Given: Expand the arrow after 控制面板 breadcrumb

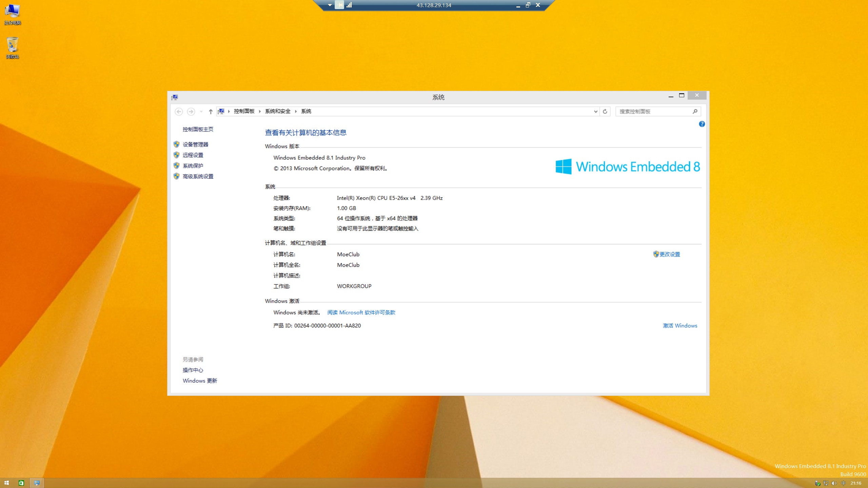Looking at the screenshot, I should coord(260,111).
